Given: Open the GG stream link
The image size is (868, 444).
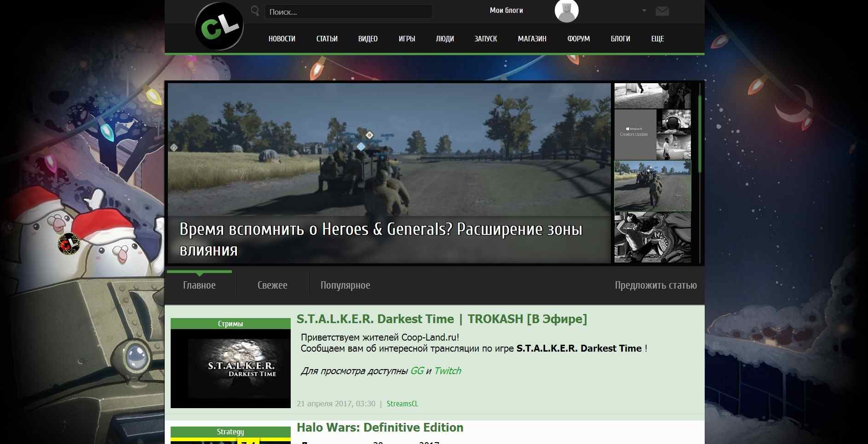Looking at the screenshot, I should tap(417, 371).
